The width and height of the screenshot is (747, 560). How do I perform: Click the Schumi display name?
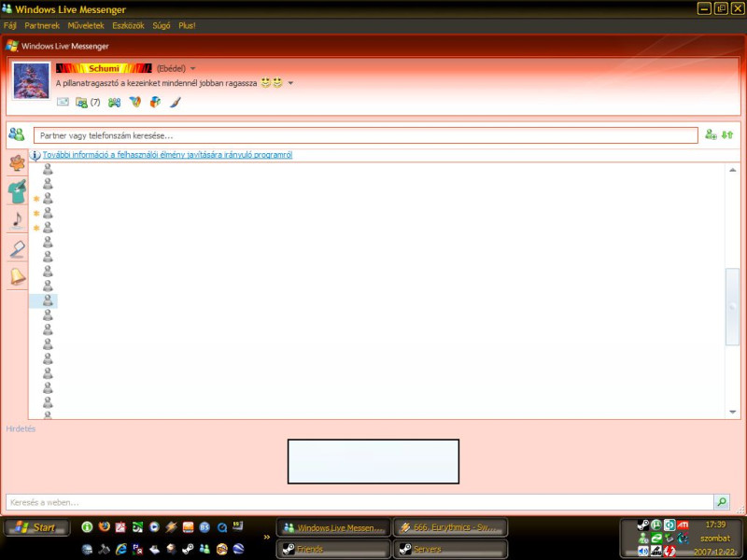coord(104,68)
